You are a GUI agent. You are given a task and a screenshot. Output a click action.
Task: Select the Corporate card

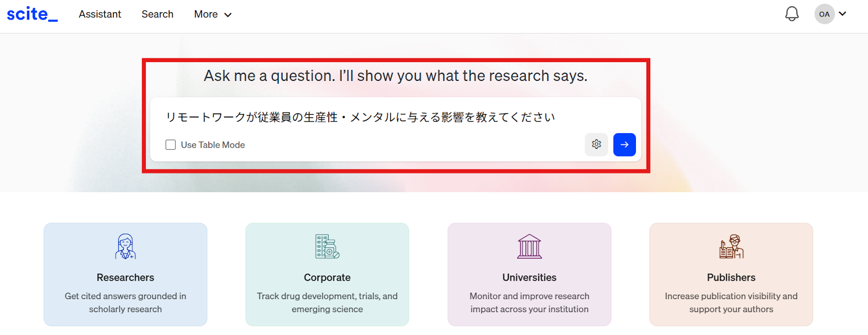(327, 274)
